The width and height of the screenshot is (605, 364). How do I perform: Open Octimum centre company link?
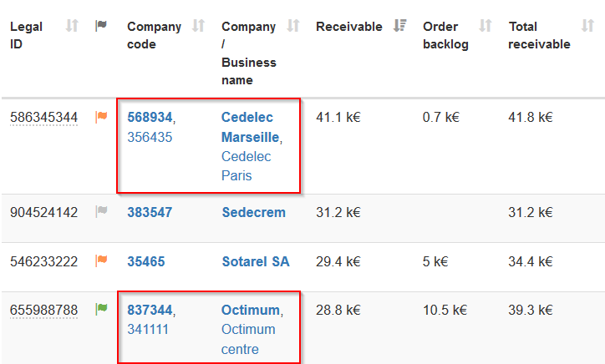pyautogui.click(x=248, y=339)
